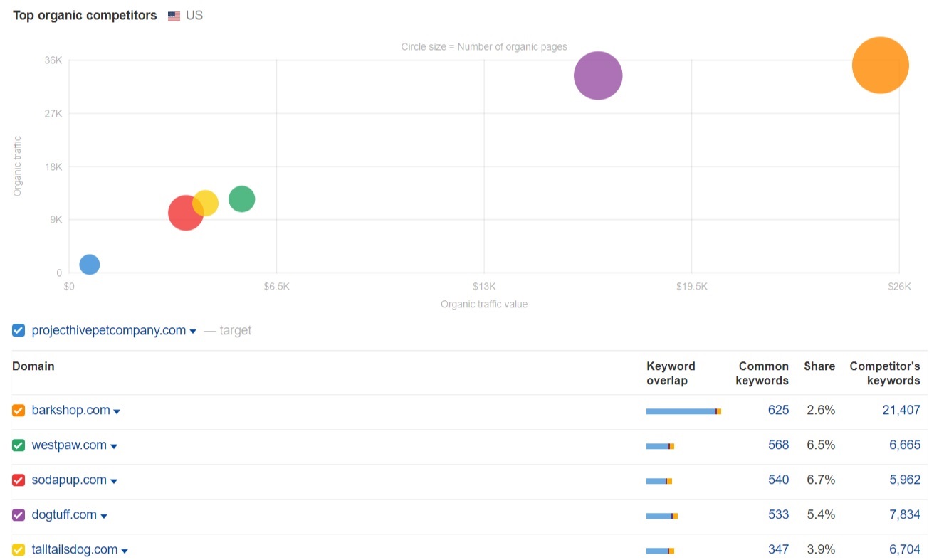939x560 pixels.
Task: Click the green westpaw.com bubble in chart
Action: [242, 199]
